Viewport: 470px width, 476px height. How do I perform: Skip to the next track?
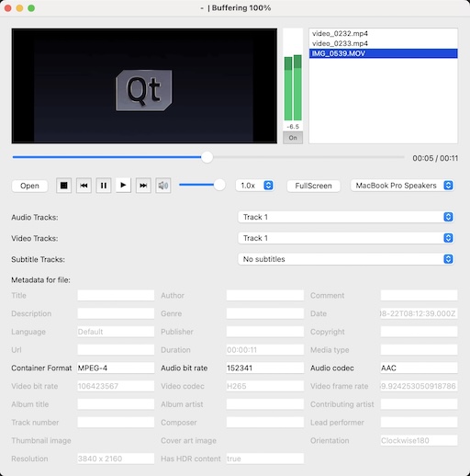[x=143, y=186]
